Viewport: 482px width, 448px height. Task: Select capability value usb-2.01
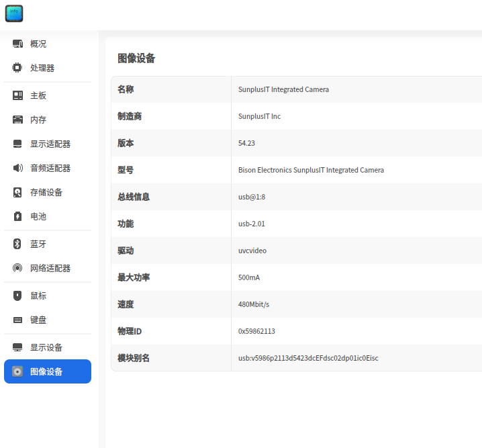click(252, 224)
